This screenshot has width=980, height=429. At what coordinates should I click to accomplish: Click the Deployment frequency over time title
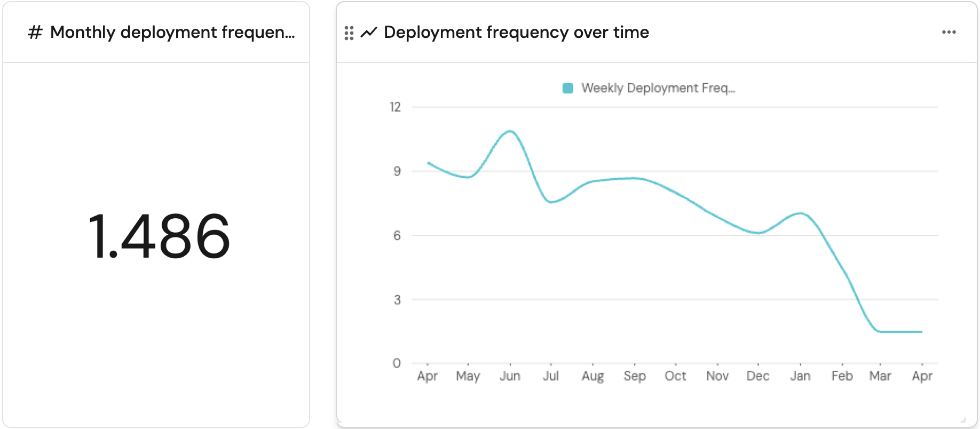click(x=516, y=33)
